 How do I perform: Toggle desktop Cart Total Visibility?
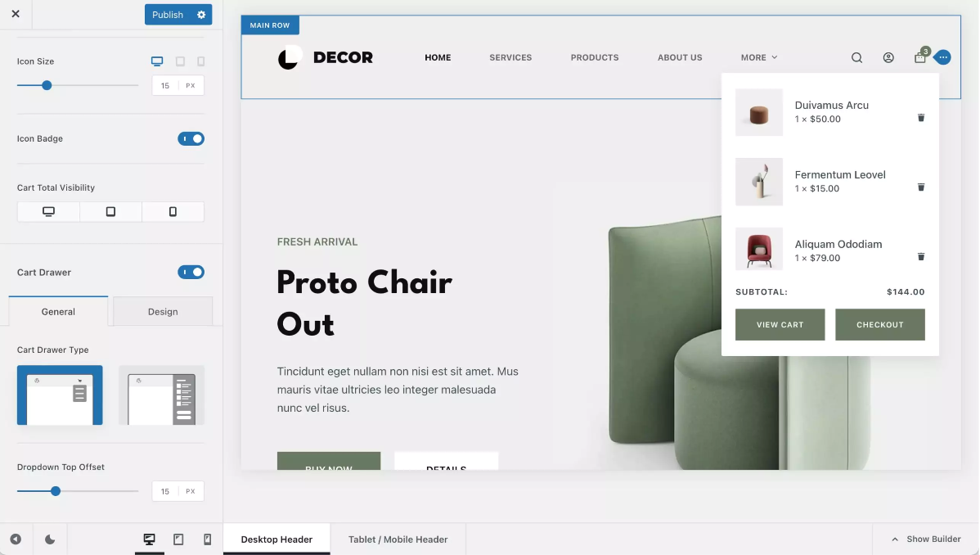pyautogui.click(x=48, y=211)
